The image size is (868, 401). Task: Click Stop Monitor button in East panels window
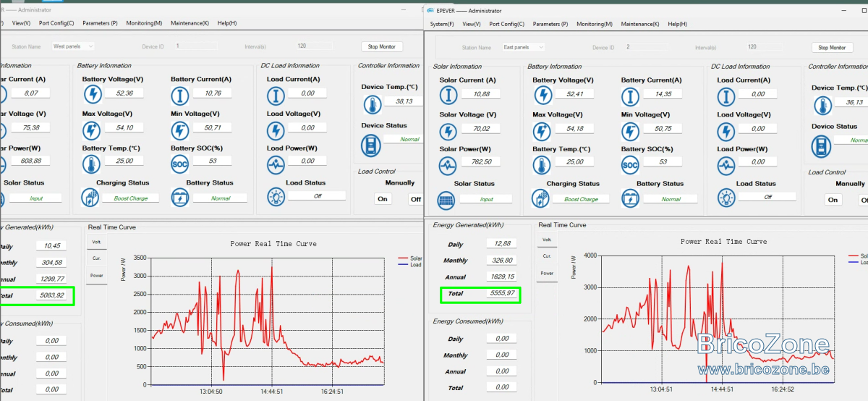[x=832, y=47]
